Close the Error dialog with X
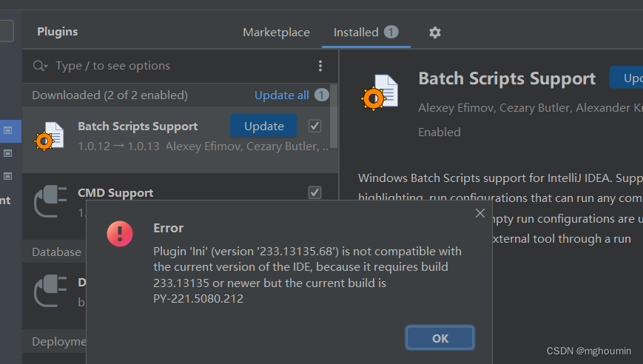The width and height of the screenshot is (643, 364). pyautogui.click(x=480, y=213)
